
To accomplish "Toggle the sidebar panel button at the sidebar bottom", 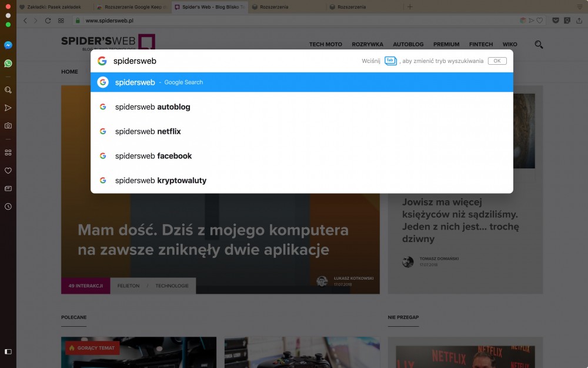I will coord(8,352).
